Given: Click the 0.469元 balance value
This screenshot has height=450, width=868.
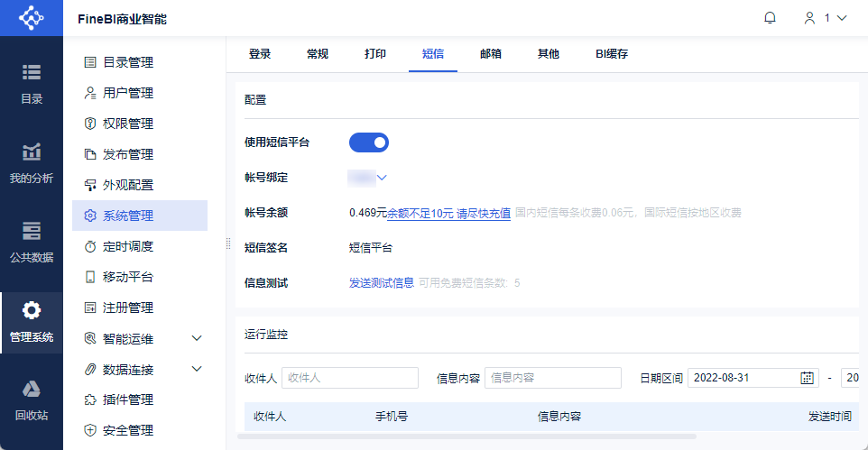Looking at the screenshot, I should point(367,213).
